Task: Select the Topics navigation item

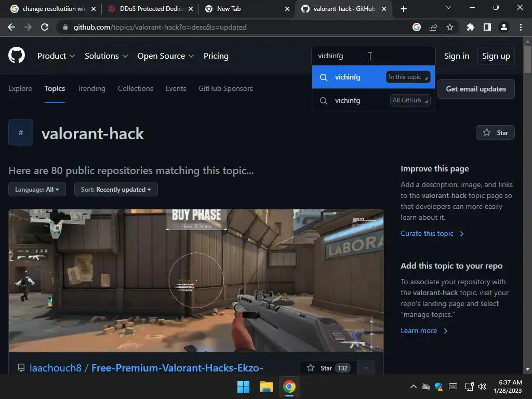Action: [55, 88]
